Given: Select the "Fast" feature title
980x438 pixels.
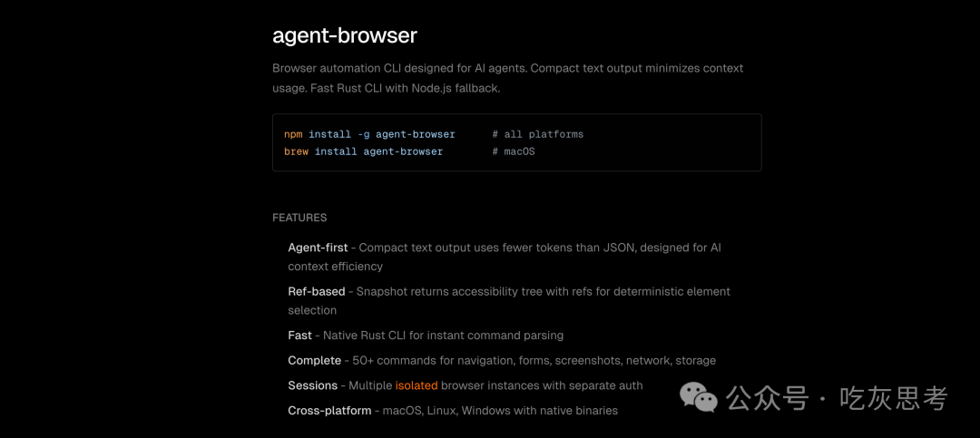Looking at the screenshot, I should click(x=300, y=336).
